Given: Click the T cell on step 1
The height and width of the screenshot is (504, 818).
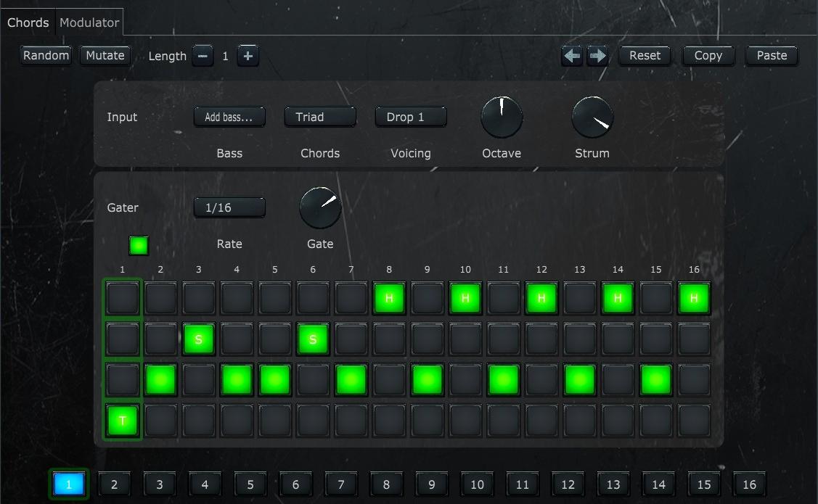Looking at the screenshot, I should 122,421.
